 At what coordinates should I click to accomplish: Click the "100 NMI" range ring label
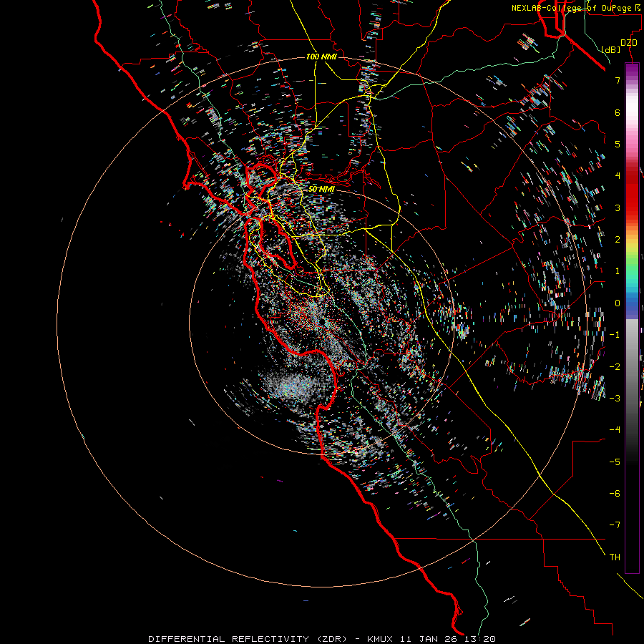coord(321,57)
